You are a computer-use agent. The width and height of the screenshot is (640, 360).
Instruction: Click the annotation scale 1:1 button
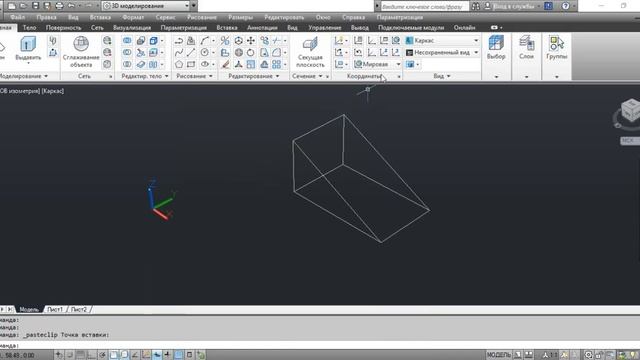click(550, 355)
